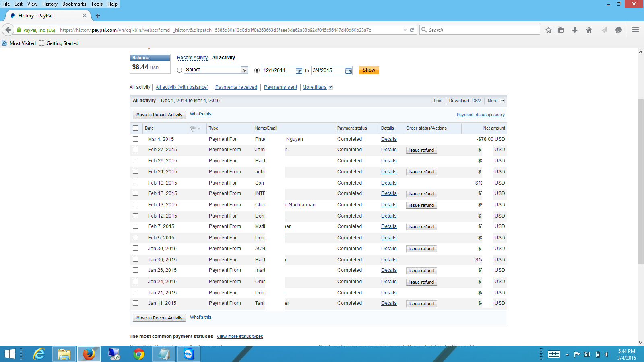Viewport: 644px width, 362px height.
Task: Launch Google Chrome from the taskbar
Action: 139,354
